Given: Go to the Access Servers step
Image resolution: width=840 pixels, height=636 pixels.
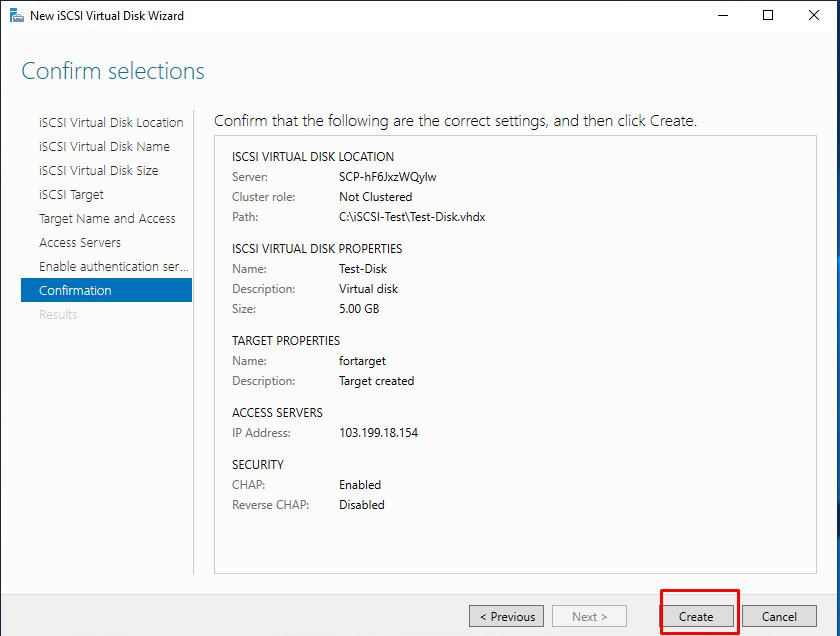Looking at the screenshot, I should [x=80, y=242].
